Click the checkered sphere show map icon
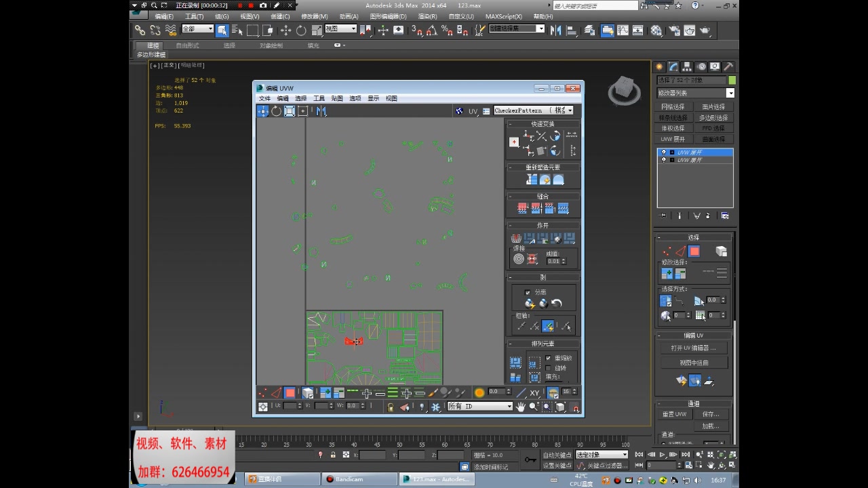Viewport: 868px width, 488px height. tap(459, 111)
